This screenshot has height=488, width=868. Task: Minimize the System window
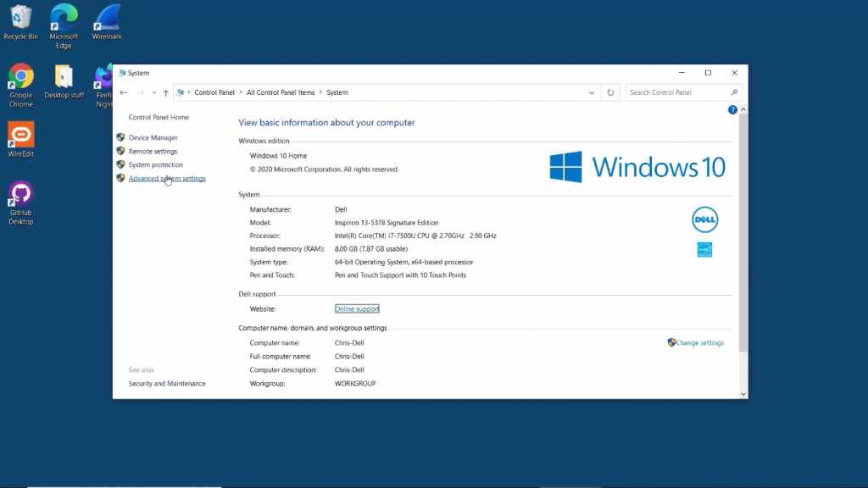click(682, 73)
